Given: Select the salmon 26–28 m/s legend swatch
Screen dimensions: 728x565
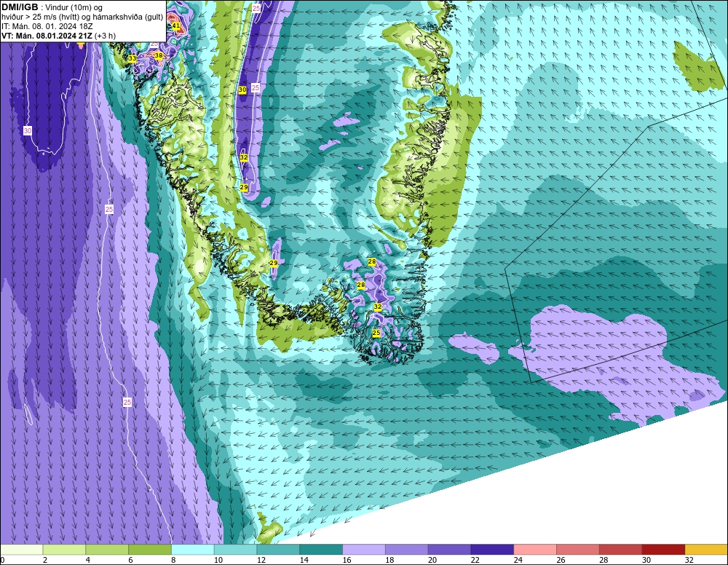Looking at the screenshot, I should point(578,550).
